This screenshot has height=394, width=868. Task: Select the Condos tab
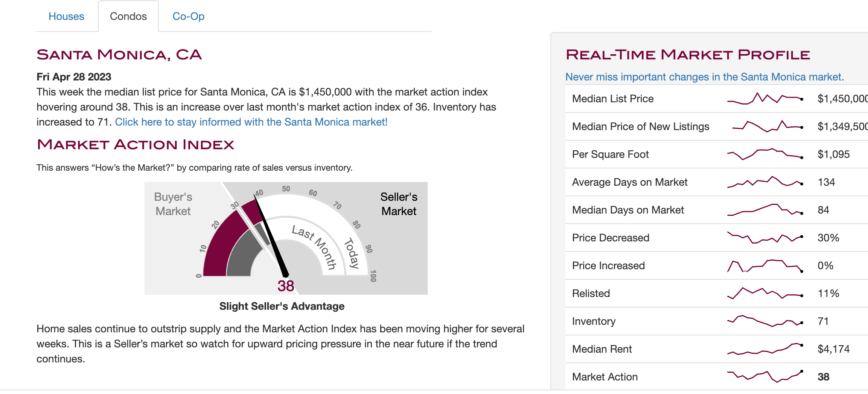pyautogui.click(x=128, y=17)
